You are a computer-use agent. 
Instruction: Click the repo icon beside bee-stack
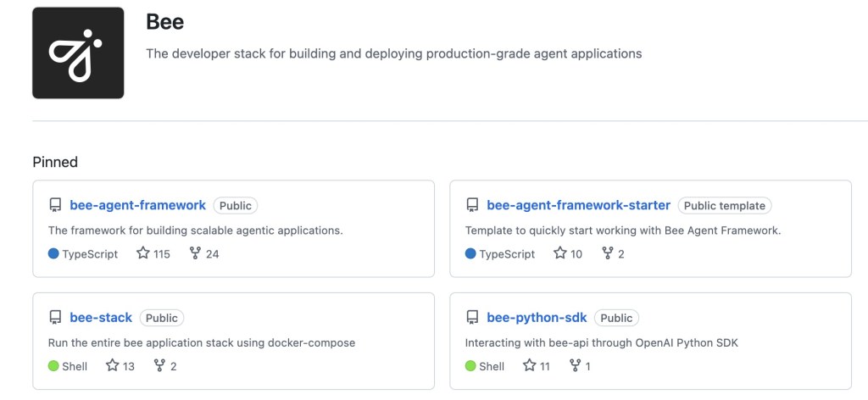click(x=56, y=318)
